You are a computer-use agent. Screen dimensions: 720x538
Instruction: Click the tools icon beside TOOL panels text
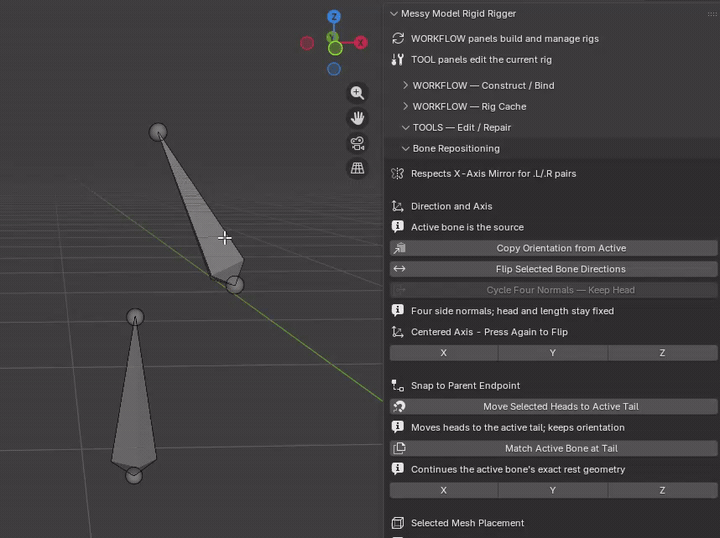click(x=398, y=60)
